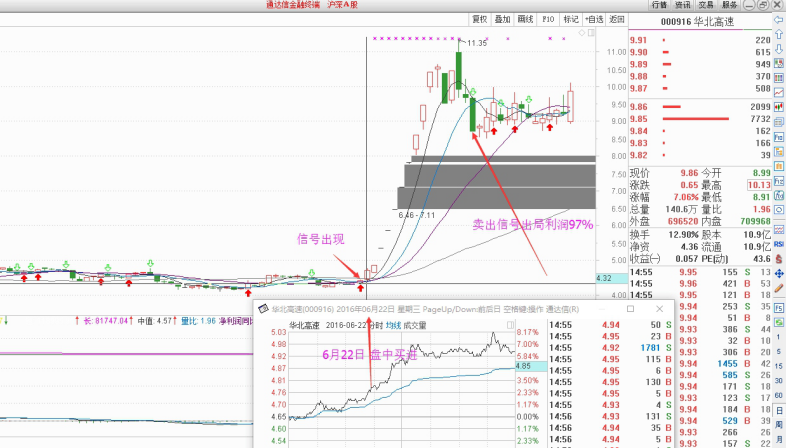Screen dimensions: 786x448
Task: Open the 交易 (Trade) menu
Action: (x=706, y=5)
